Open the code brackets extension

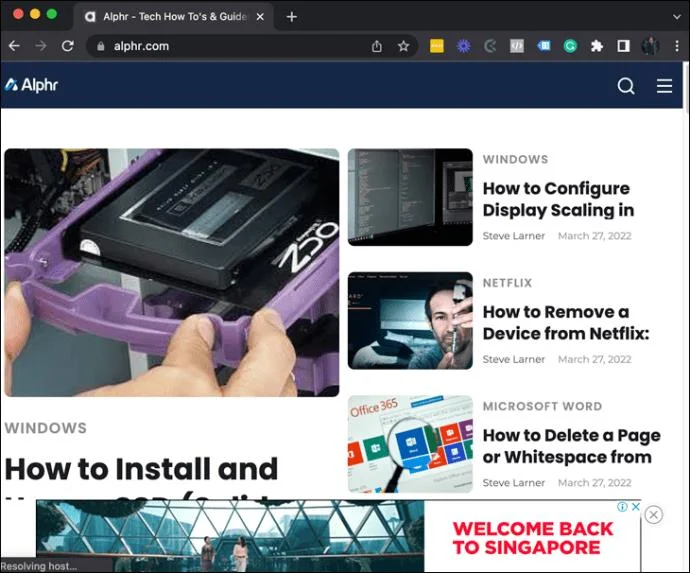click(x=517, y=46)
